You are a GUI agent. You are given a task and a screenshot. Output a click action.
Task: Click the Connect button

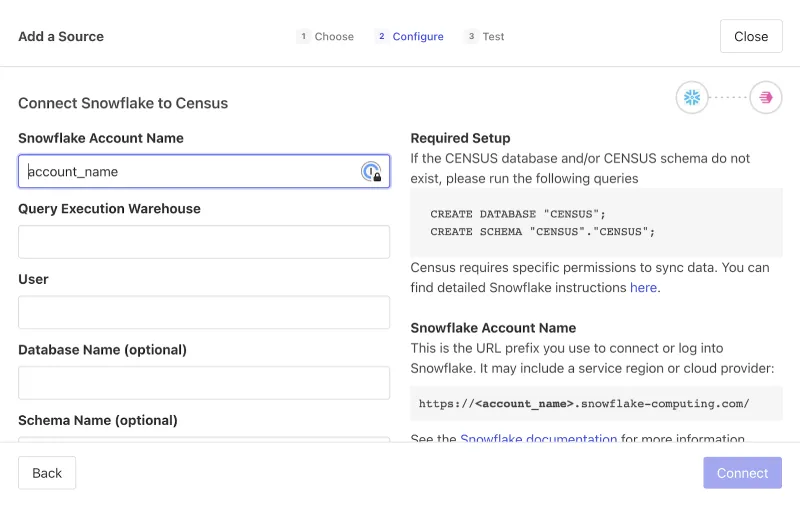(x=742, y=473)
